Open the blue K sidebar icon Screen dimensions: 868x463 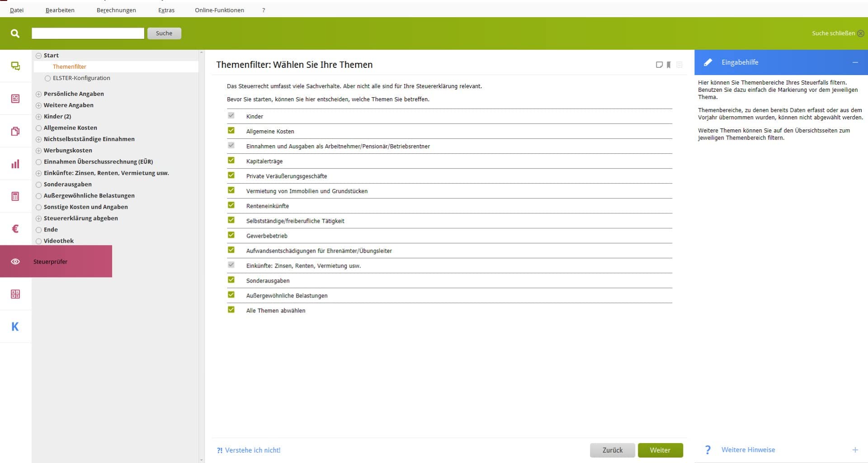15,326
